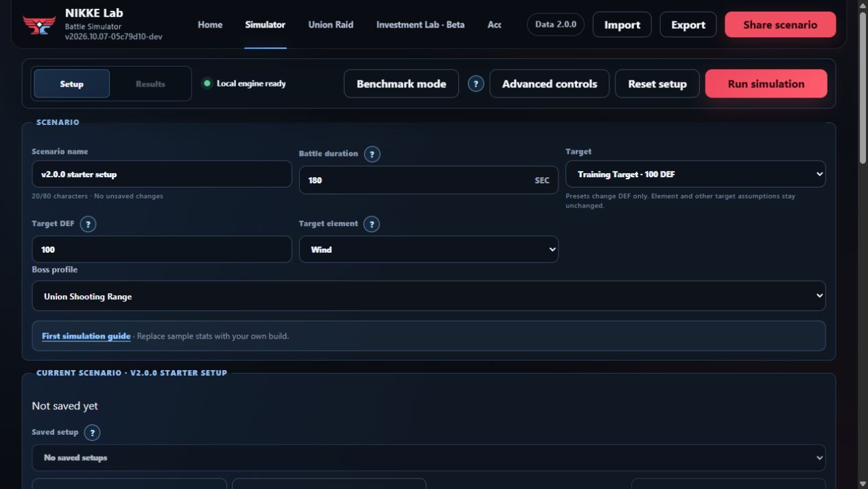The height and width of the screenshot is (489, 868).
Task: Click the 'SCENARIO' section heading
Action: 58,122
